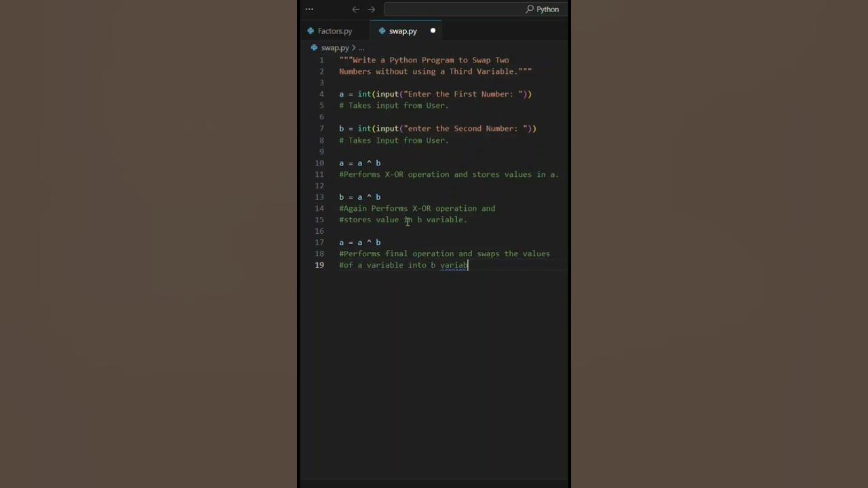Click unsaved dot on swap.py tab
The image size is (868, 488).
click(433, 30)
